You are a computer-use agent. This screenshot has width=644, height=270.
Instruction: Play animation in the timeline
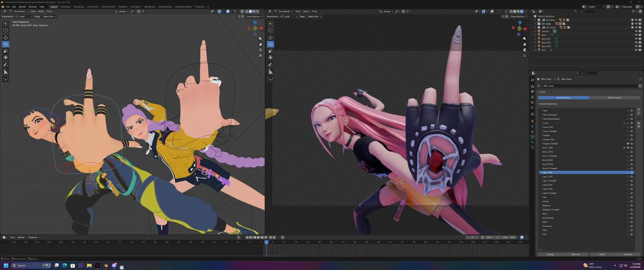pos(258,238)
